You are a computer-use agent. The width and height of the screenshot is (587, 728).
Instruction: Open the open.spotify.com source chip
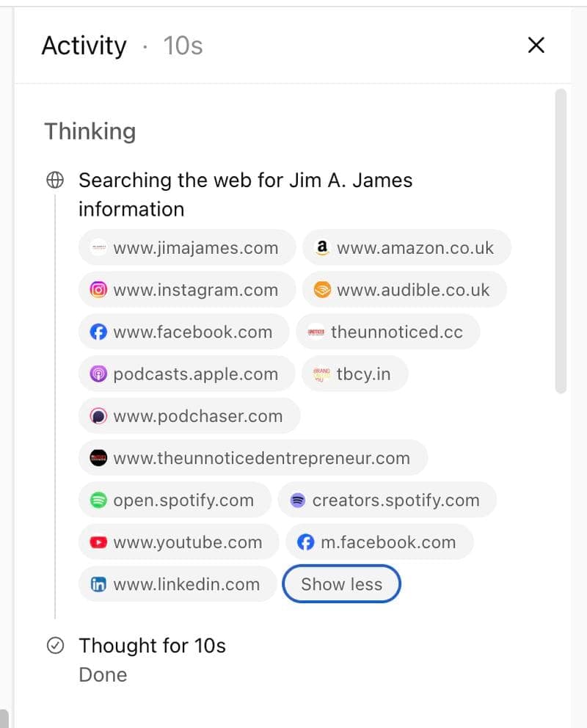[175, 500]
